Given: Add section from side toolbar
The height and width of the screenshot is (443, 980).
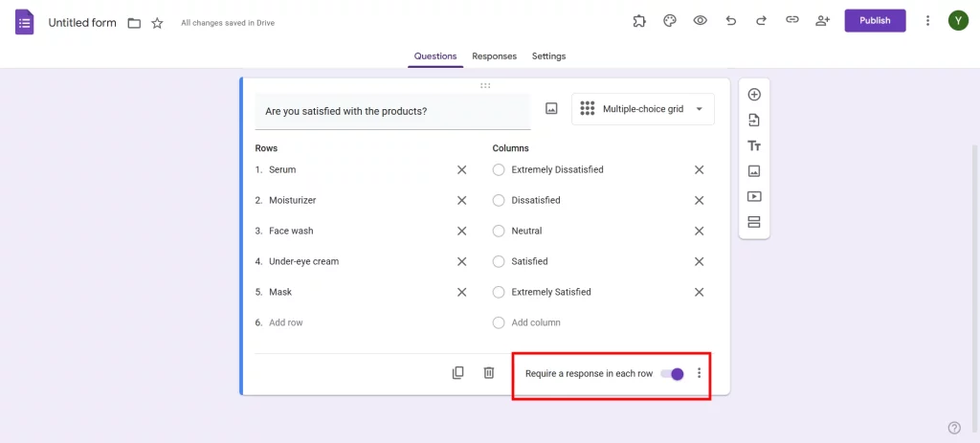Looking at the screenshot, I should (x=754, y=222).
